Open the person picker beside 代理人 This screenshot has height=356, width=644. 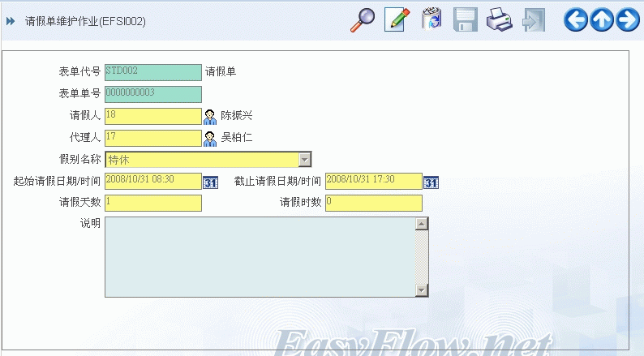(x=210, y=138)
